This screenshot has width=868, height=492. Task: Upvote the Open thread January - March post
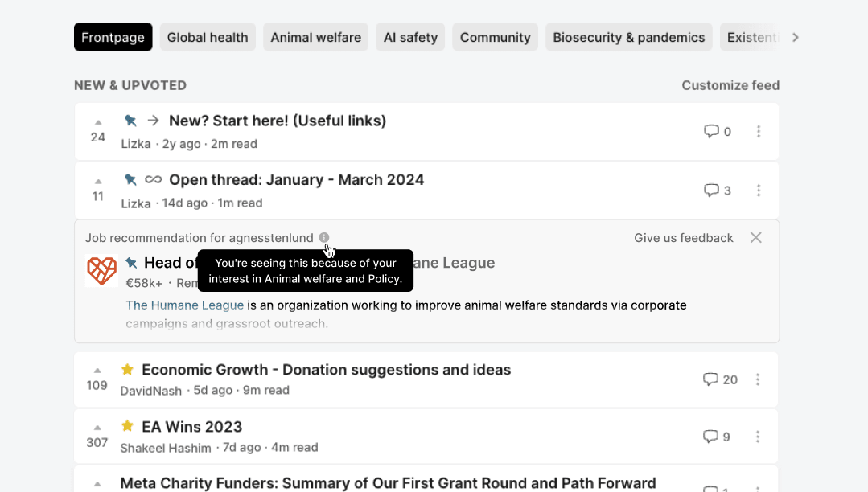tap(98, 182)
